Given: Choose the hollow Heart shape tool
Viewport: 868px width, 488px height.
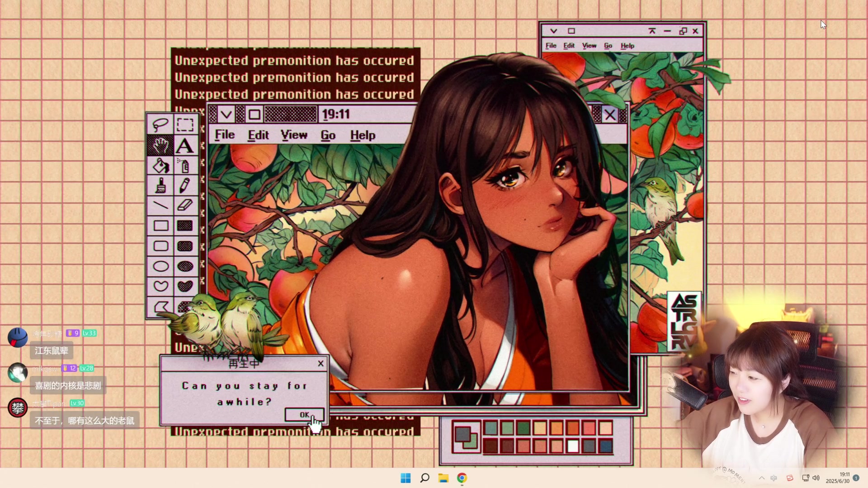Looking at the screenshot, I should [160, 286].
